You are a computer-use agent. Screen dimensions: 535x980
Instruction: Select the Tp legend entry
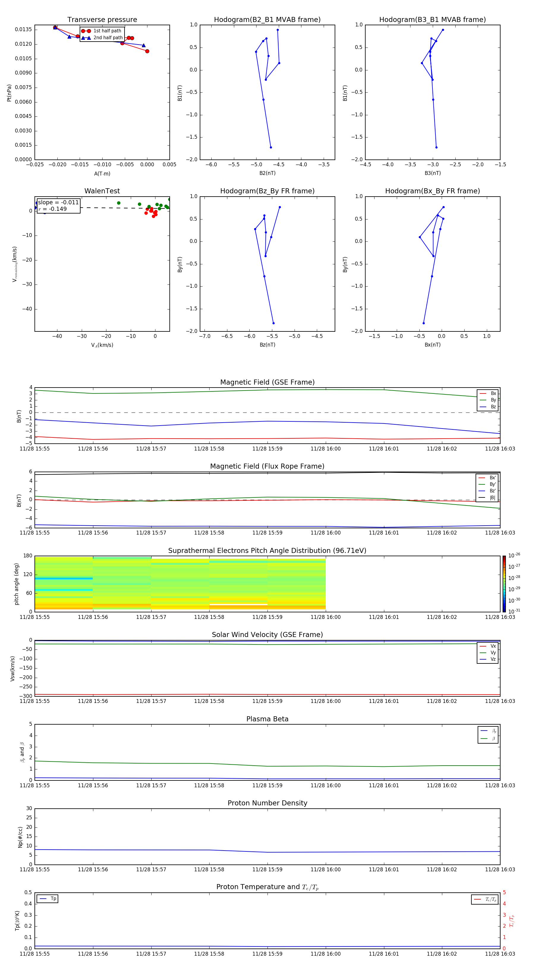tap(48, 899)
